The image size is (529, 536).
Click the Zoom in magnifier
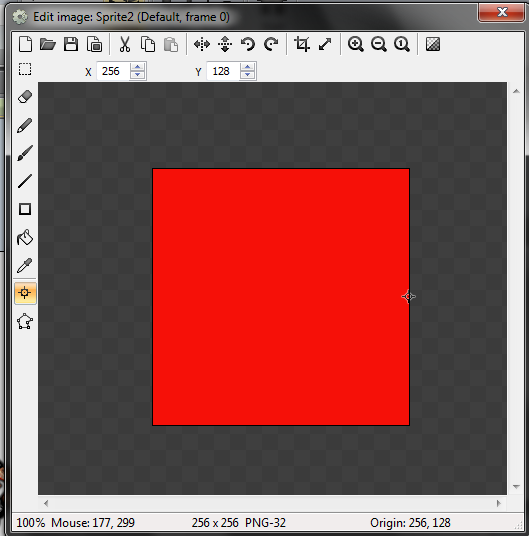tap(355, 44)
